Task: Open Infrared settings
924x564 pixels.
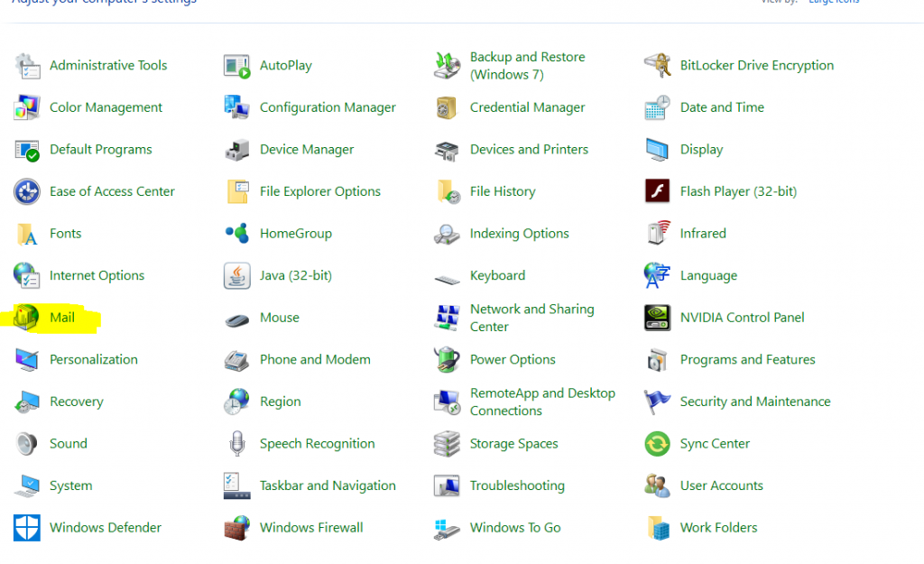Action: (x=703, y=233)
